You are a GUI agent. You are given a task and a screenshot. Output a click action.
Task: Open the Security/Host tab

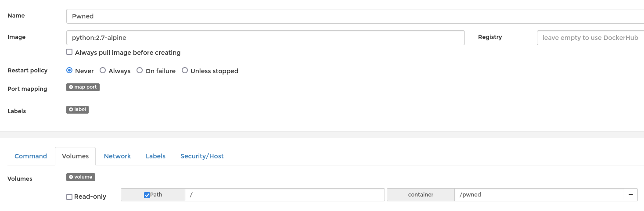[x=202, y=156]
